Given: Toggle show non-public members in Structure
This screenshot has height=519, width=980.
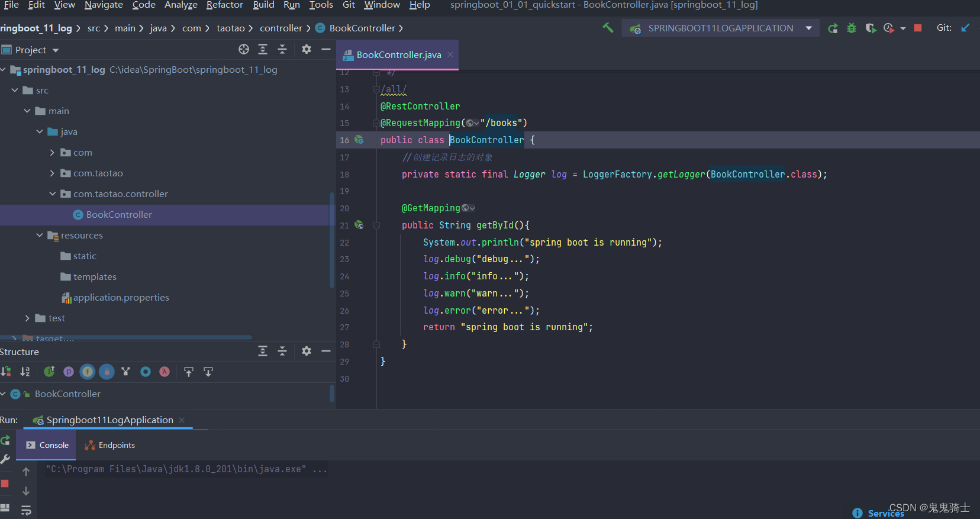Looking at the screenshot, I should pos(107,372).
